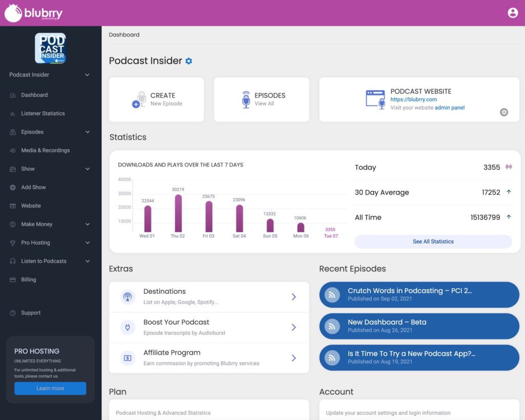Click the Listen to Podcasts headphones icon
525x420 pixels.
(x=13, y=261)
